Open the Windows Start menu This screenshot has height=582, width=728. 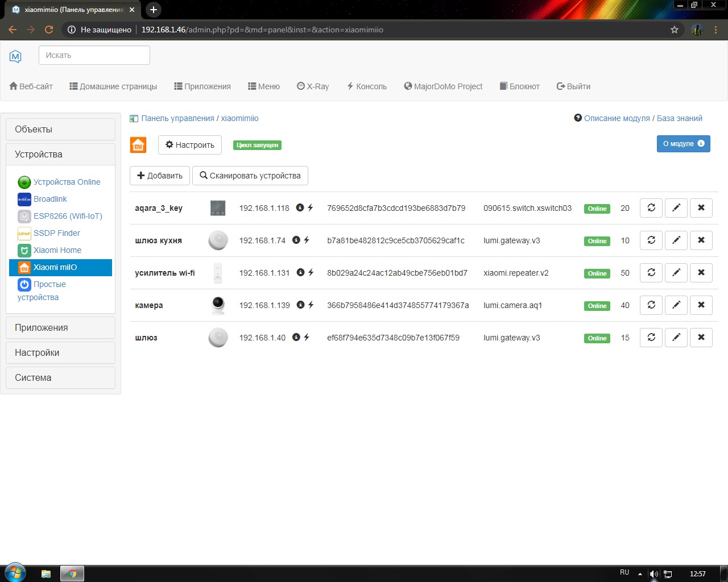[15, 573]
